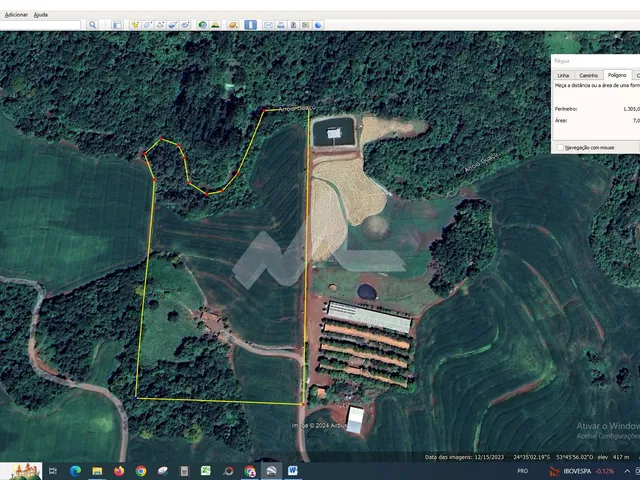Switch to the Caminho tab
Screen dimensions: 640x480
coord(589,76)
